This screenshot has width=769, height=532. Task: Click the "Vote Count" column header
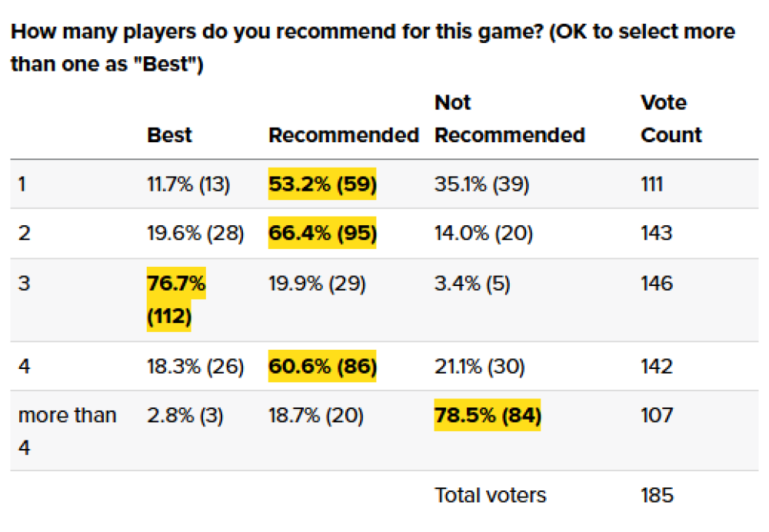tap(671, 119)
